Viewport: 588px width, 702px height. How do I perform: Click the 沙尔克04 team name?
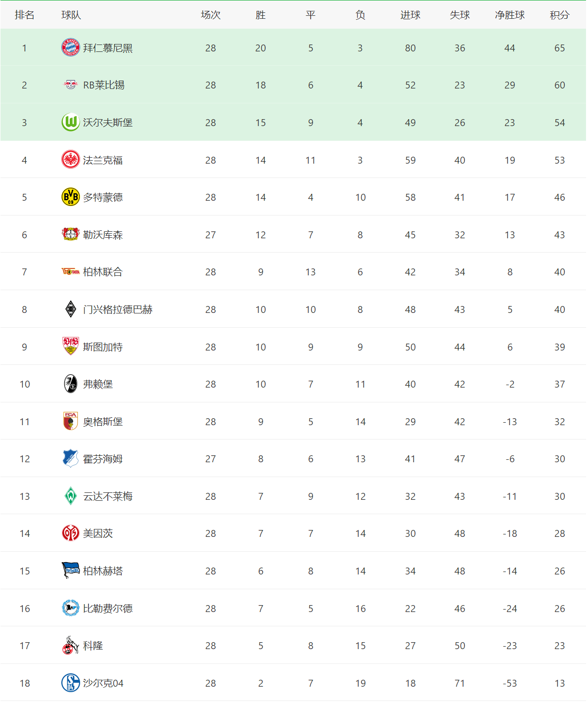tap(103, 683)
